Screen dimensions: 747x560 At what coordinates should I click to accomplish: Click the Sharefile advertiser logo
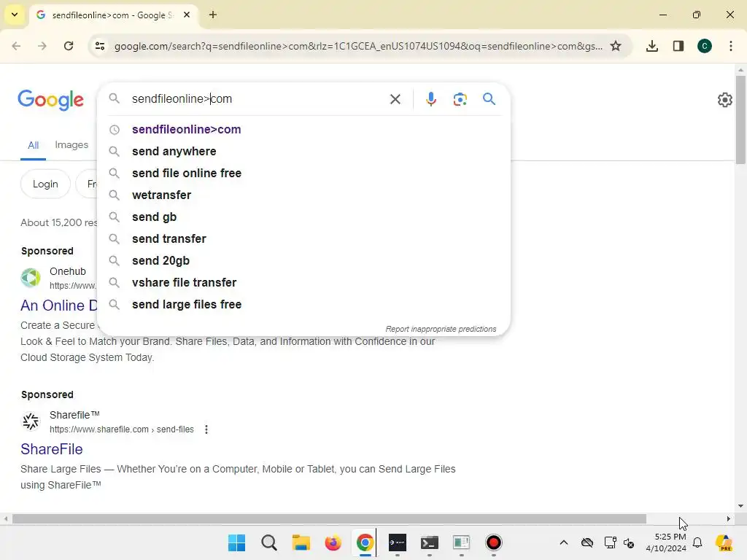click(31, 421)
